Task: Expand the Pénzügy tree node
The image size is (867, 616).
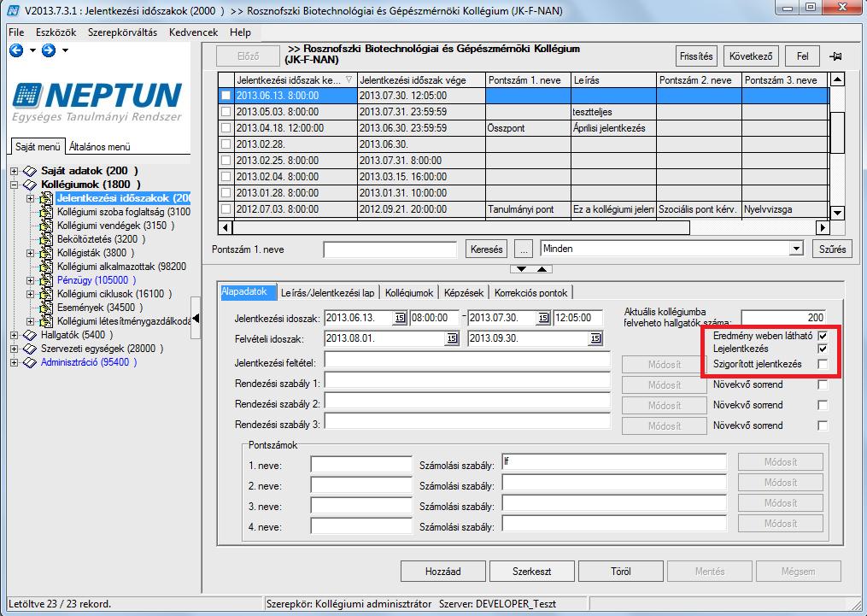Action: [31, 280]
